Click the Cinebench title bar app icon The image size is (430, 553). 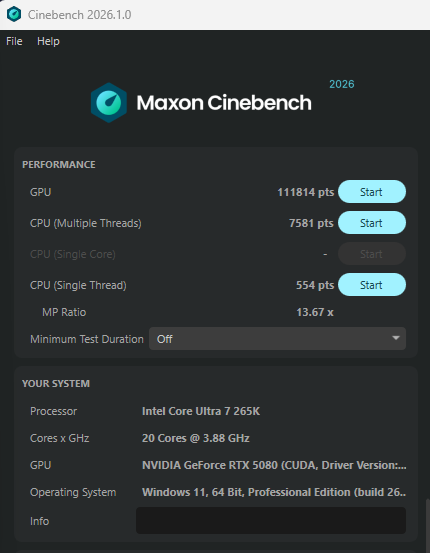click(14, 14)
